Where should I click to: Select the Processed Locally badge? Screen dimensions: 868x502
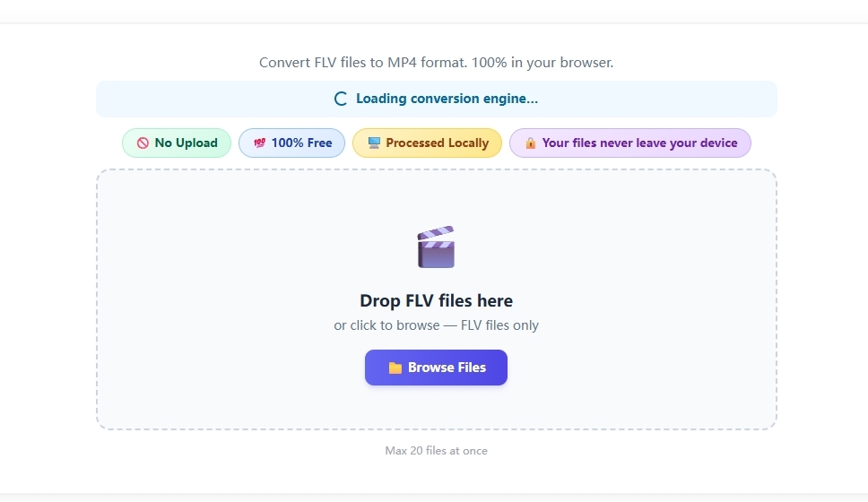[427, 143]
